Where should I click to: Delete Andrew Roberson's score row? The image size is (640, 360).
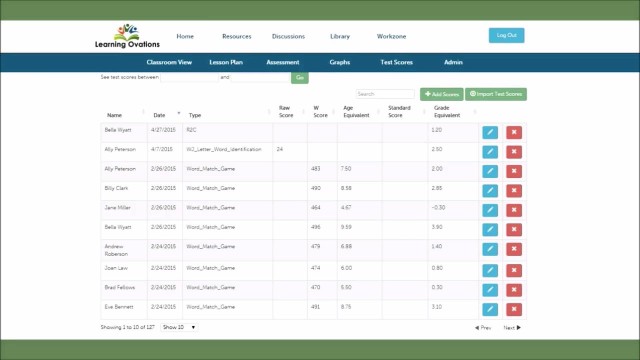[514, 249]
